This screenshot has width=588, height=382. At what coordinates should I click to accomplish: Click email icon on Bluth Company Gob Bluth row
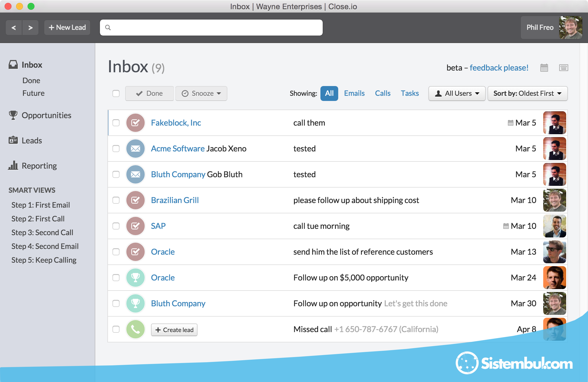136,174
